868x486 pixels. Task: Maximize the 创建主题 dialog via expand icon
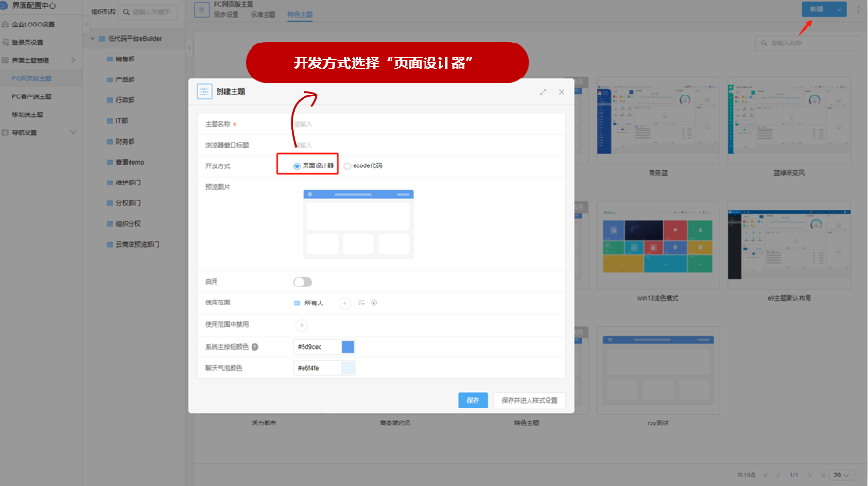click(543, 92)
